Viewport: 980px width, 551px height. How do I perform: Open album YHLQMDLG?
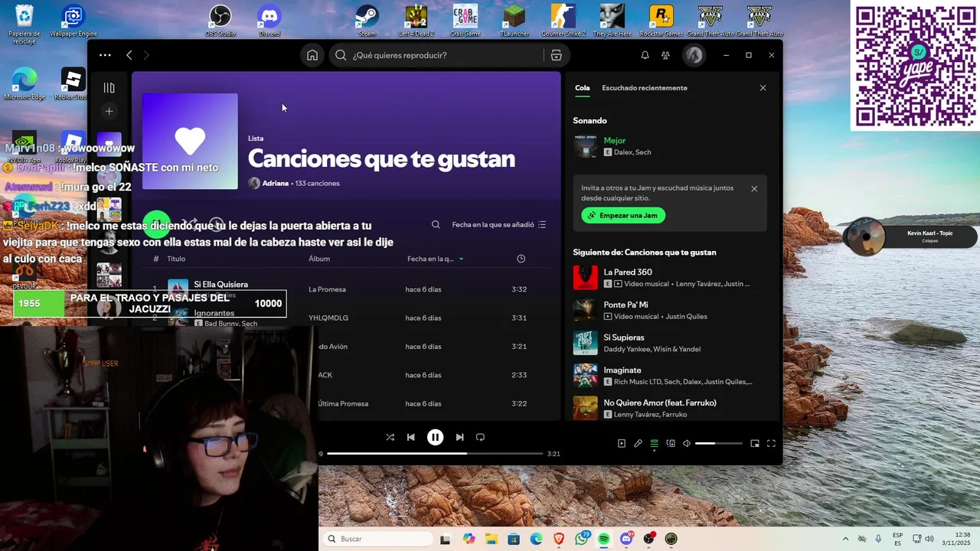(x=328, y=318)
